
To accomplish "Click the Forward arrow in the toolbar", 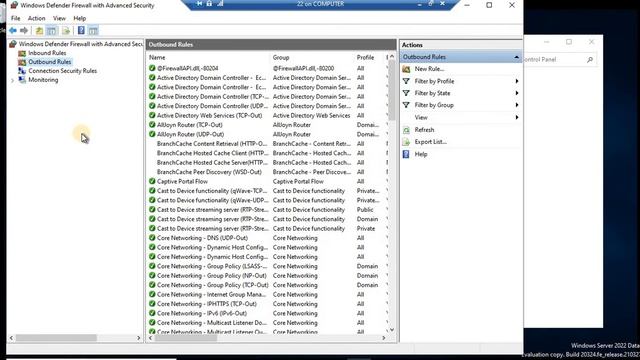I will coord(24,31).
